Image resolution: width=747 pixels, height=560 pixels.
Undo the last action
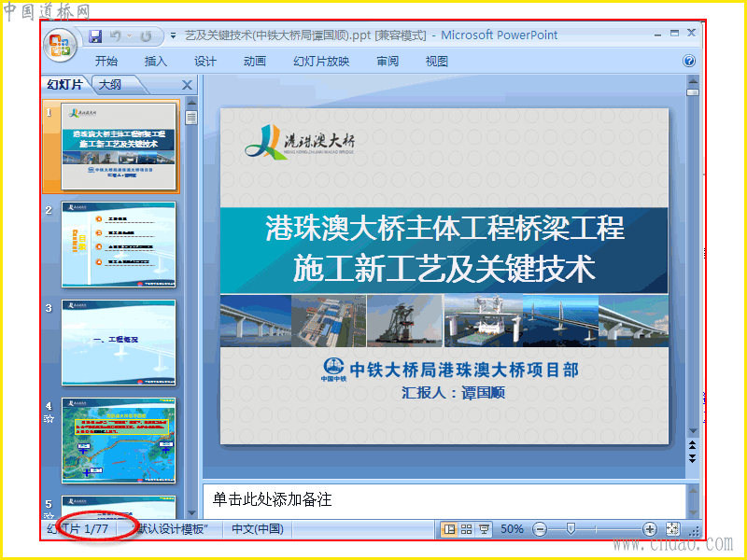click(115, 36)
